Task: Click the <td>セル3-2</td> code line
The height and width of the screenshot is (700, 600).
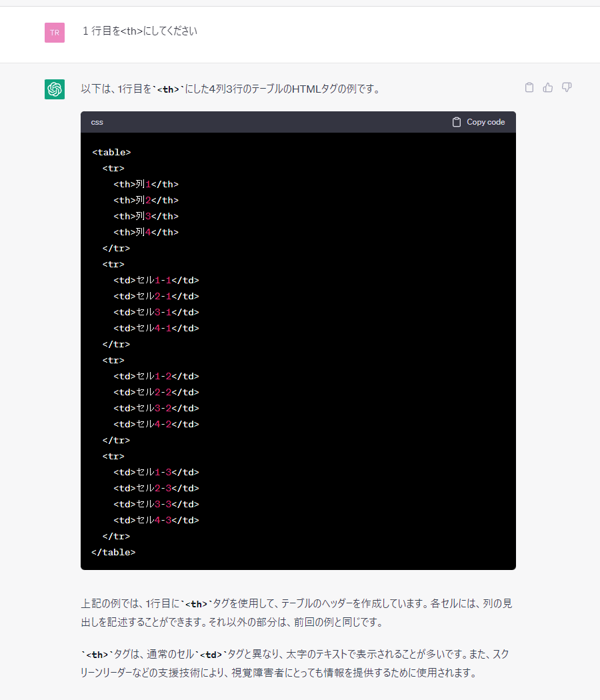Action: (156, 409)
